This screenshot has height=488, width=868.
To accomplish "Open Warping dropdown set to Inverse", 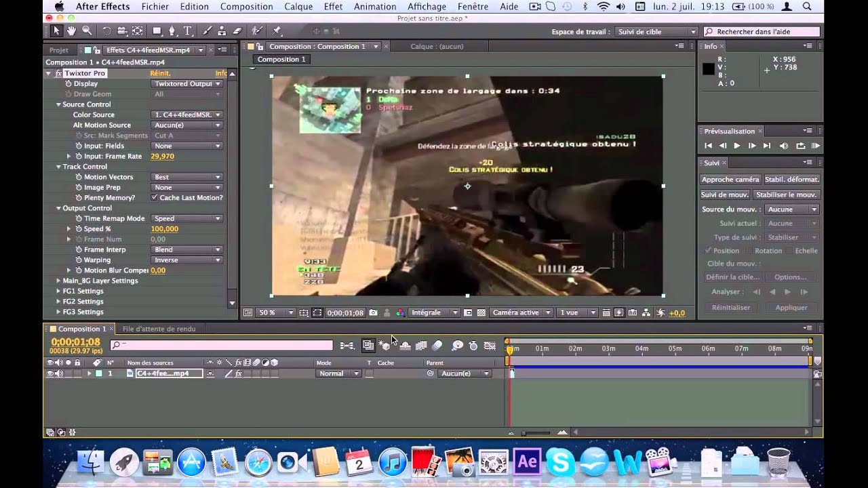I will tap(186, 260).
